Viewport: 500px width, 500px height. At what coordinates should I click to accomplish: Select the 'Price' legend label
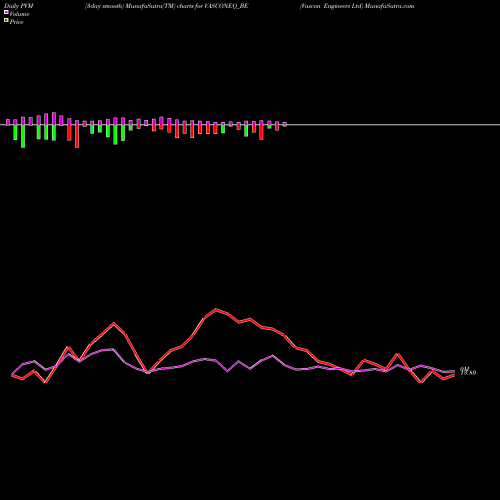coord(17,22)
